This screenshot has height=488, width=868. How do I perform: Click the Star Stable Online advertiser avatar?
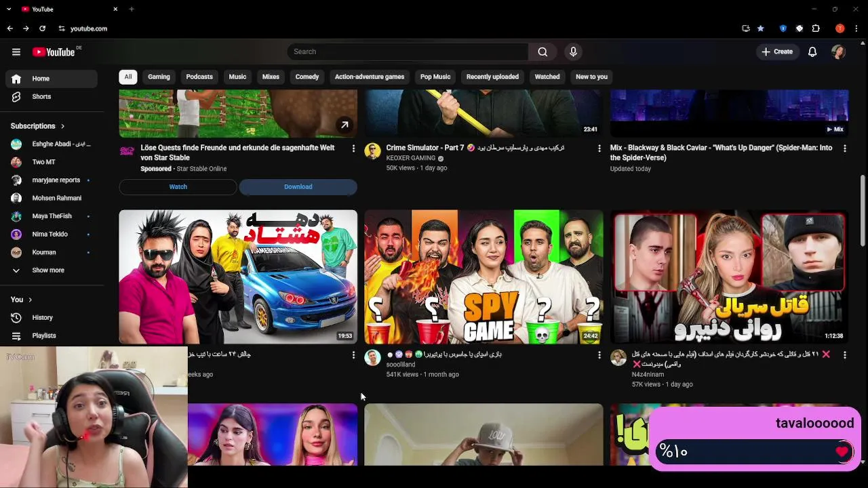point(127,151)
